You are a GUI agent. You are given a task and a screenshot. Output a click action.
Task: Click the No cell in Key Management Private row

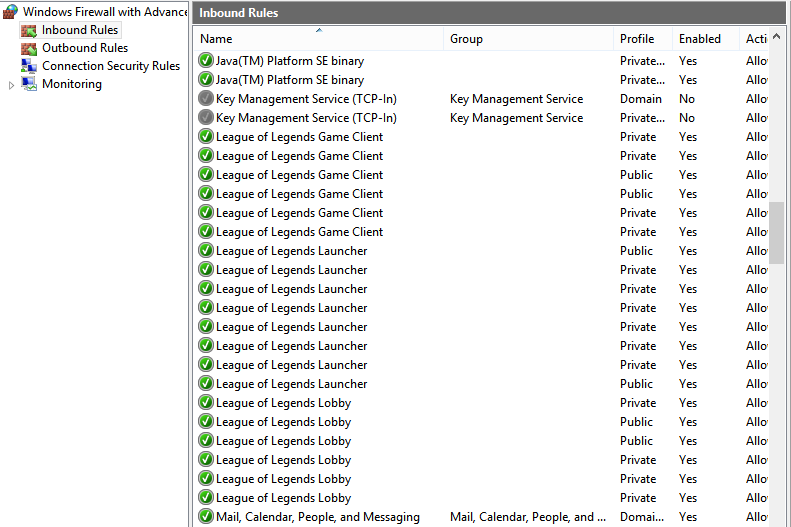687,118
